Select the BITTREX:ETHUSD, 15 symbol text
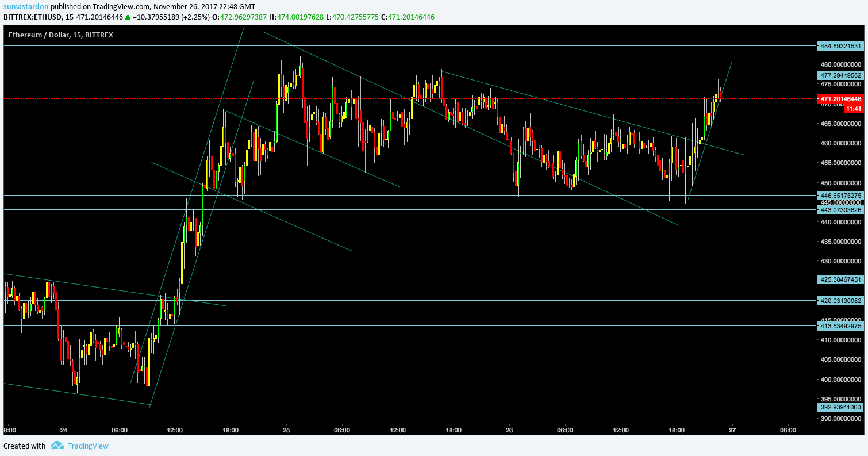This screenshot has height=456, width=868. pyautogui.click(x=39, y=17)
